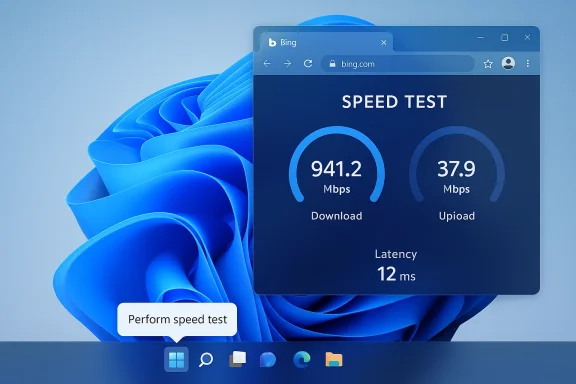Open File Explorer from taskbar
The width and height of the screenshot is (576, 384).
(x=334, y=359)
